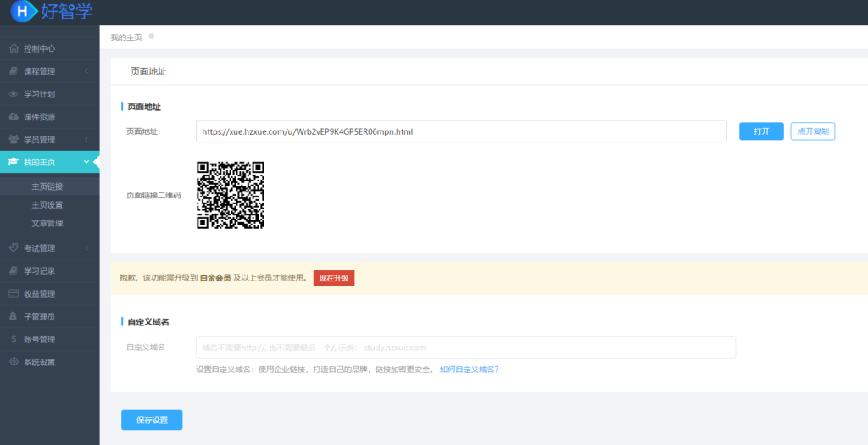Click the tag icon beside 考试管理

[x=14, y=248]
